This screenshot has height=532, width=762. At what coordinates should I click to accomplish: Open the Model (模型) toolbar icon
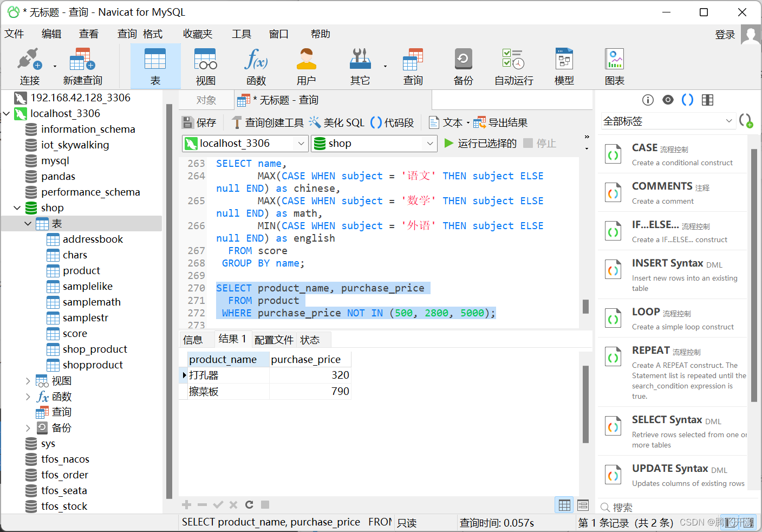click(564, 67)
